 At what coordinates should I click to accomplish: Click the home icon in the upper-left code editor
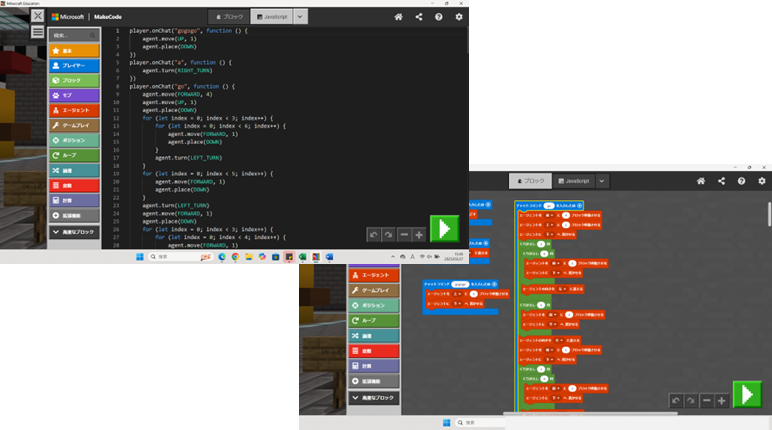tap(399, 17)
